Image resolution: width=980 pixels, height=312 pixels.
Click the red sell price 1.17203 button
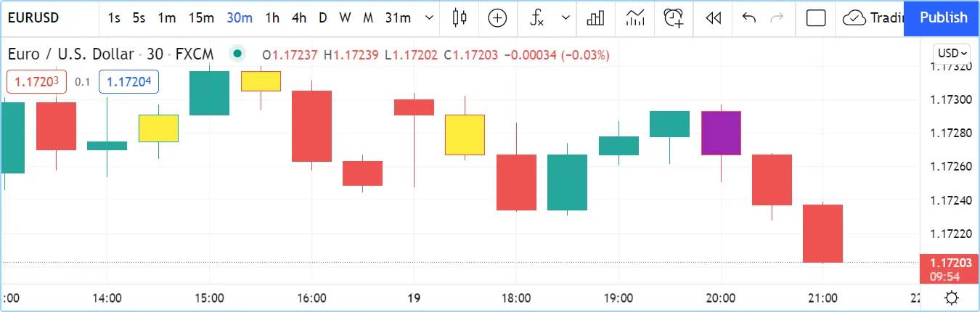click(x=36, y=82)
